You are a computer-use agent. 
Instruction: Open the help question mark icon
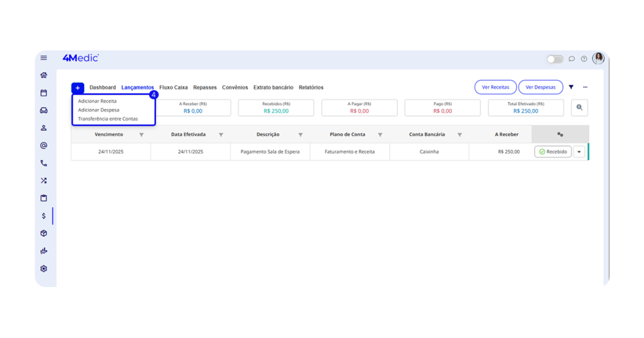tap(584, 59)
